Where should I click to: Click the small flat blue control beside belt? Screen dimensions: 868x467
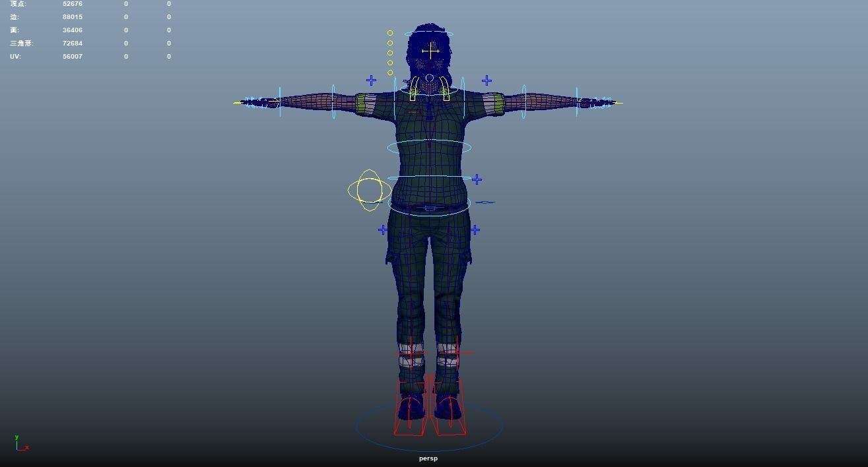click(x=484, y=202)
